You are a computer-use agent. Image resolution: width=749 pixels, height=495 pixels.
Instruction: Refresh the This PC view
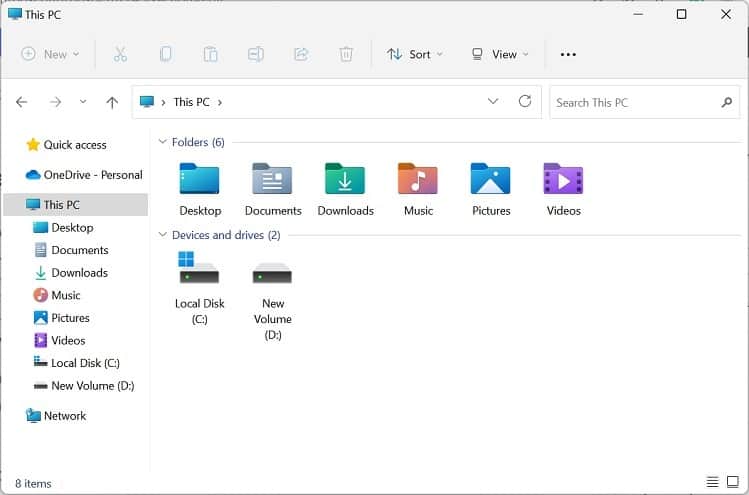pyautogui.click(x=525, y=101)
